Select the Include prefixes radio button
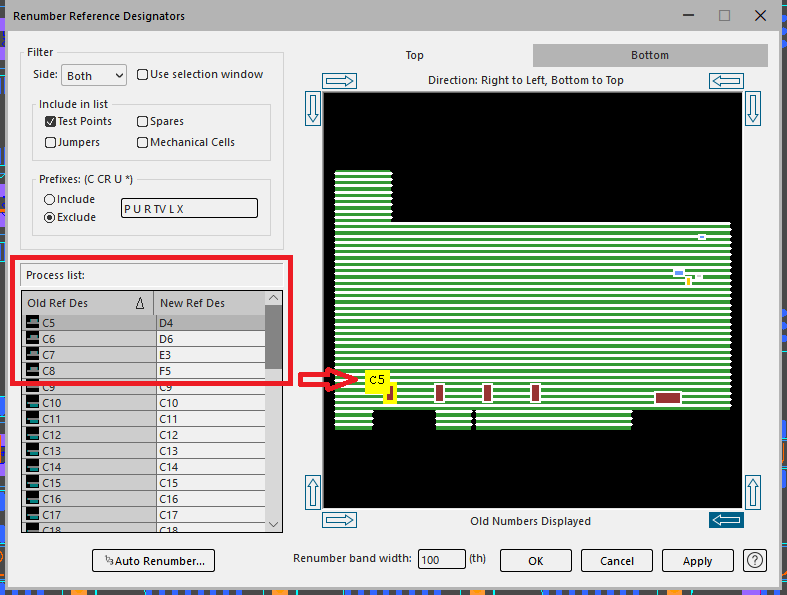Viewport: 787px width, 595px height. coord(50,200)
